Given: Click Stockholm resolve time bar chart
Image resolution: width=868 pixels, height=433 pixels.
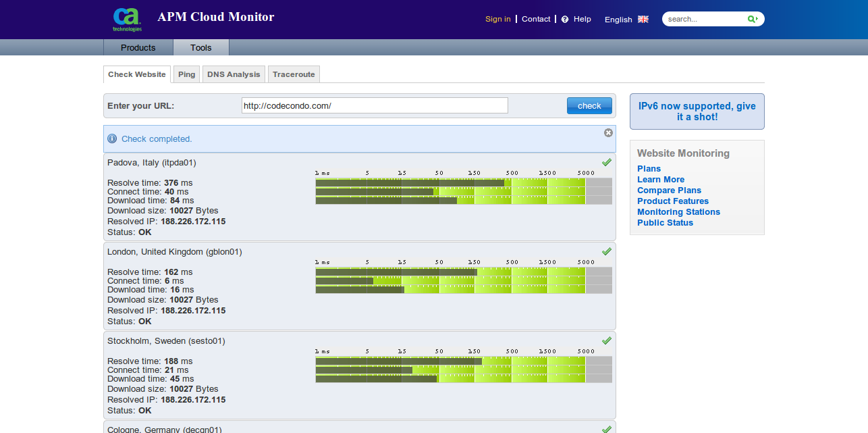Looking at the screenshot, I should coord(464,361).
